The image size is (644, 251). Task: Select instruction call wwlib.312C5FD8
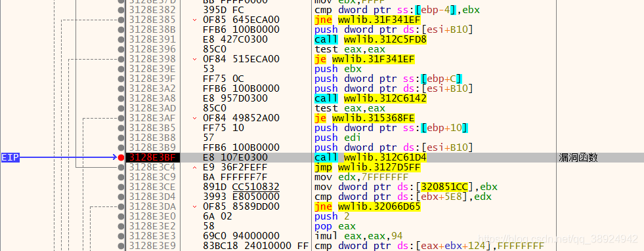(x=370, y=39)
